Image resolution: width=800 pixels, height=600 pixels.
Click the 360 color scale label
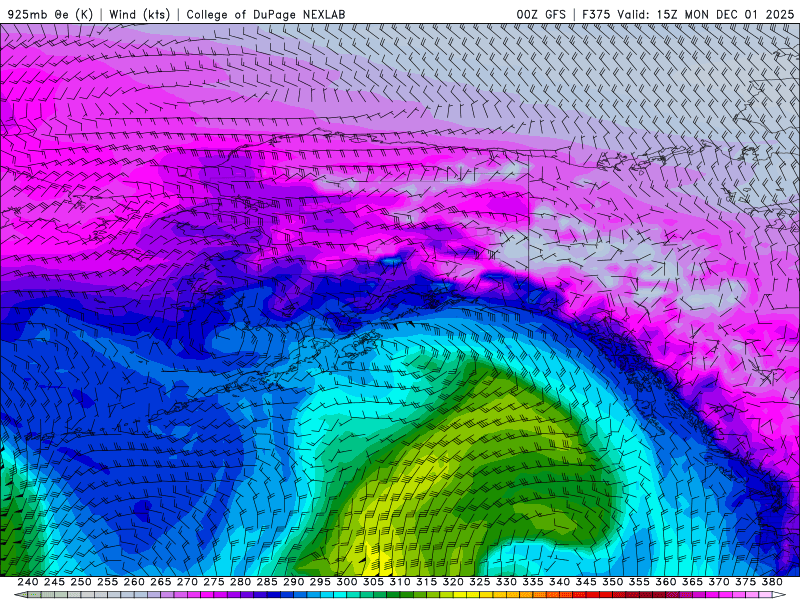[665, 582]
